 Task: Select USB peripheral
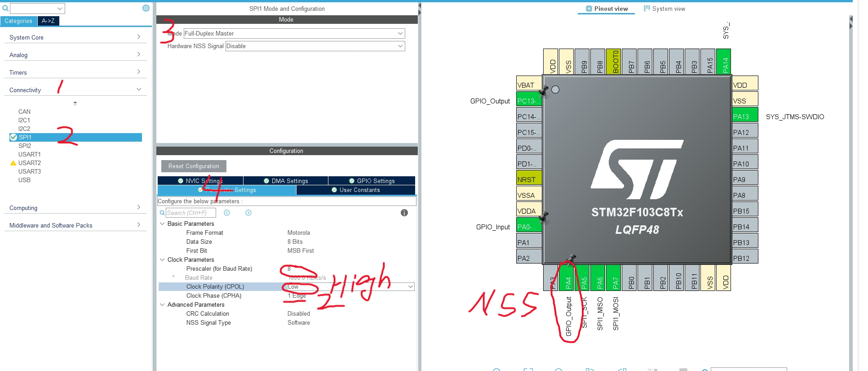click(24, 180)
